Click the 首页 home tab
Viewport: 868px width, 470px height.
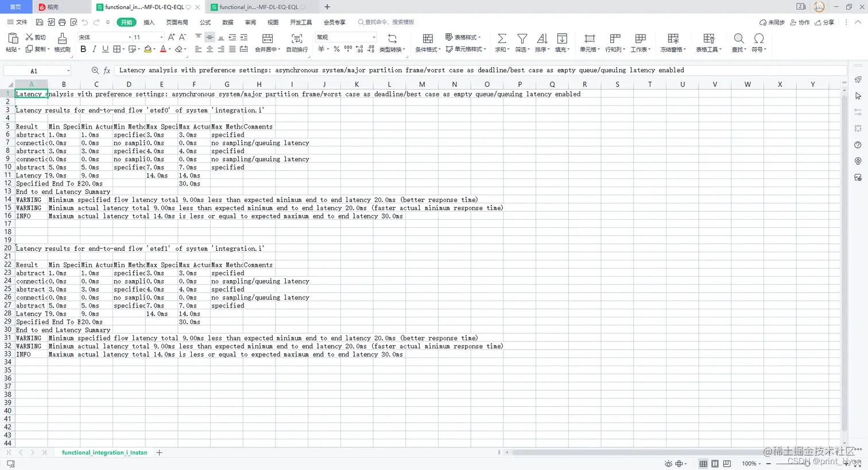click(15, 7)
